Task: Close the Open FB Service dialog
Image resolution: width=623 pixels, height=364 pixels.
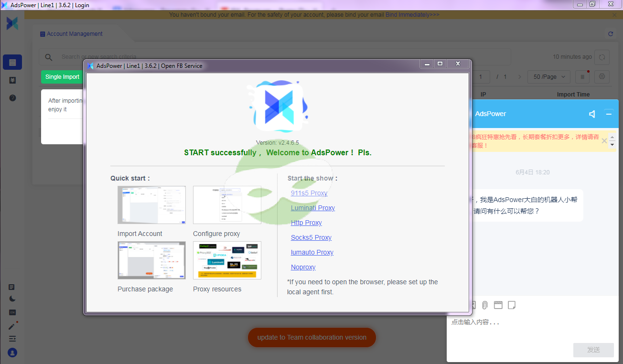Action: (x=458, y=64)
